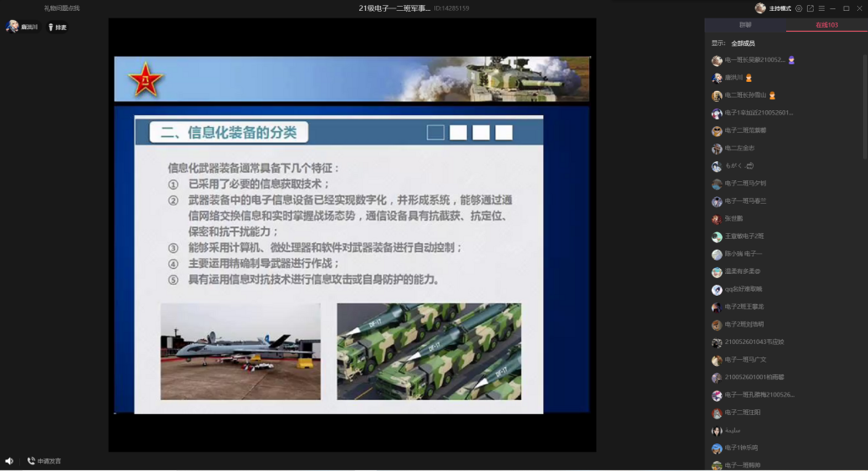The height and width of the screenshot is (471, 868).
Task: Click the pop-out share window icon
Action: (x=810, y=8)
